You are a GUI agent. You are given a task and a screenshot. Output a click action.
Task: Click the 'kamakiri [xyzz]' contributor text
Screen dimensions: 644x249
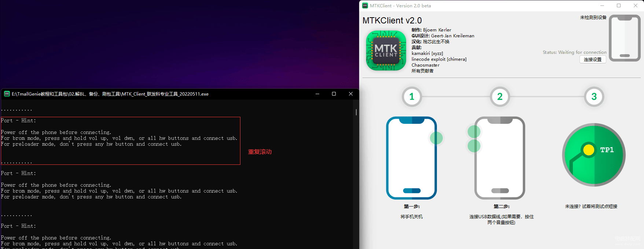[x=427, y=53]
